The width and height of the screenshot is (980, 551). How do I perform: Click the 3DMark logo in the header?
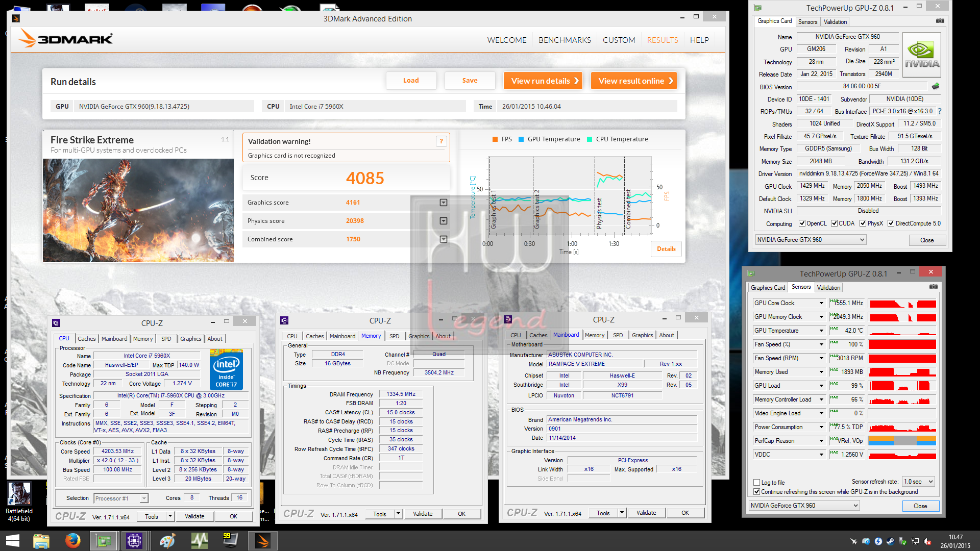click(x=65, y=39)
